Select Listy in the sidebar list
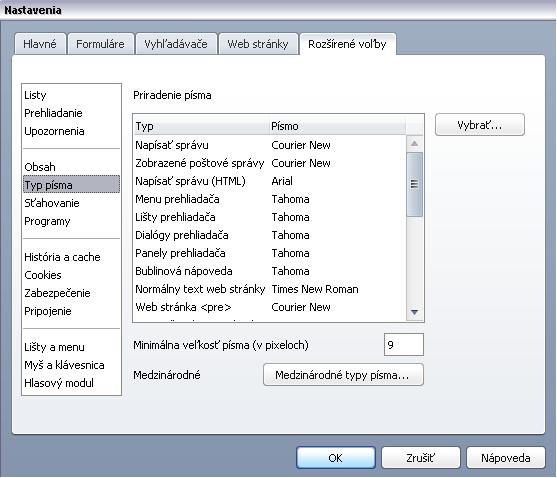557x478 pixels. coord(71,95)
